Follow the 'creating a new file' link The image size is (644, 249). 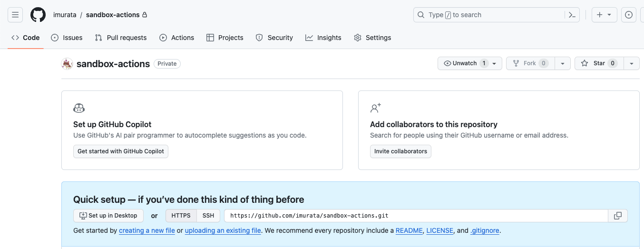pyautogui.click(x=147, y=230)
